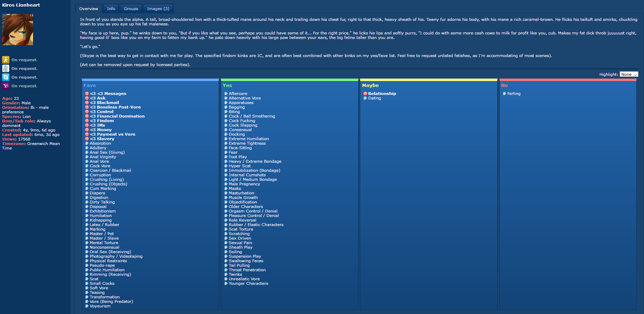Switch to the Info tab
Image resolution: width=644 pixels, height=314 pixels.
111,9
